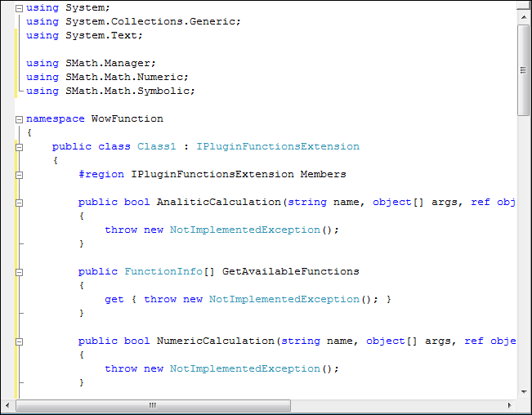Viewport: 532px width, 415px height.
Task: Click the vertical scrollbar up arrow
Action: point(524,8)
